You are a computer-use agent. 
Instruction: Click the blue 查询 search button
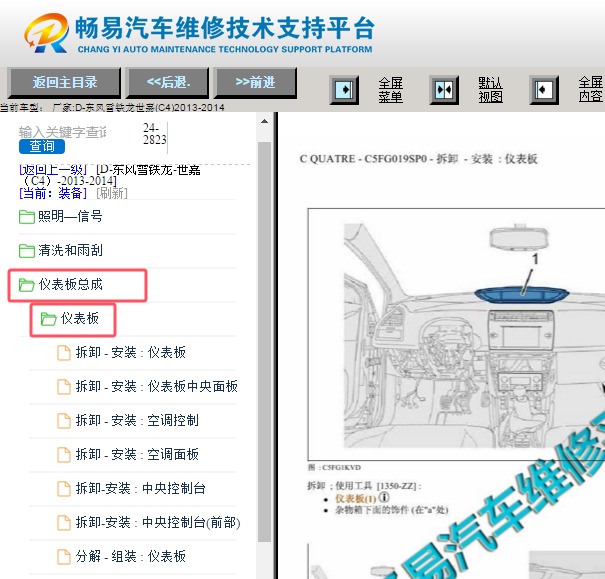pos(42,146)
